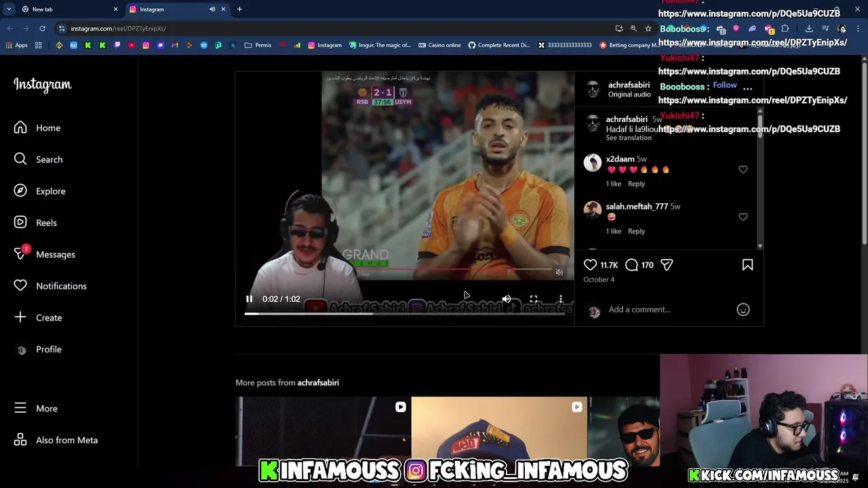The image size is (868, 488).
Task: Bookmark this page with star
Action: [x=648, y=28]
